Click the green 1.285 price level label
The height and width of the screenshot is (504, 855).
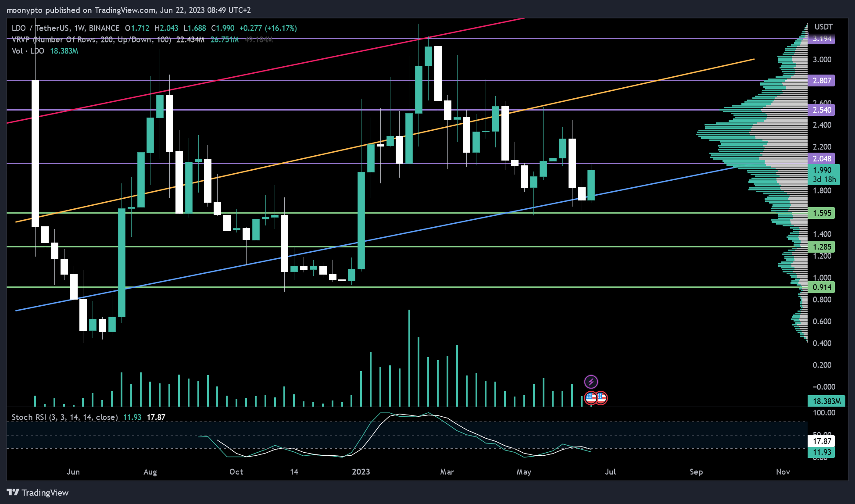(822, 247)
